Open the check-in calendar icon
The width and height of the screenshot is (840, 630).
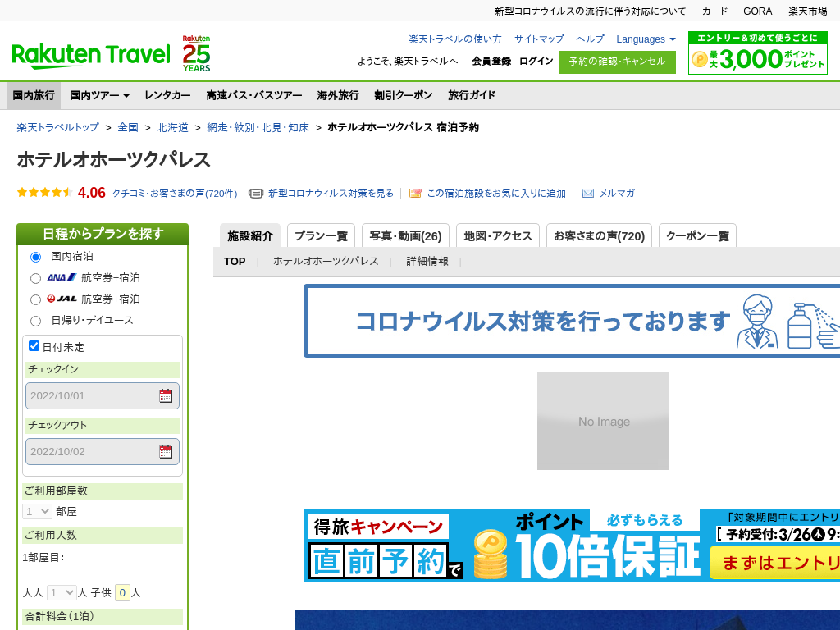pyautogui.click(x=166, y=396)
